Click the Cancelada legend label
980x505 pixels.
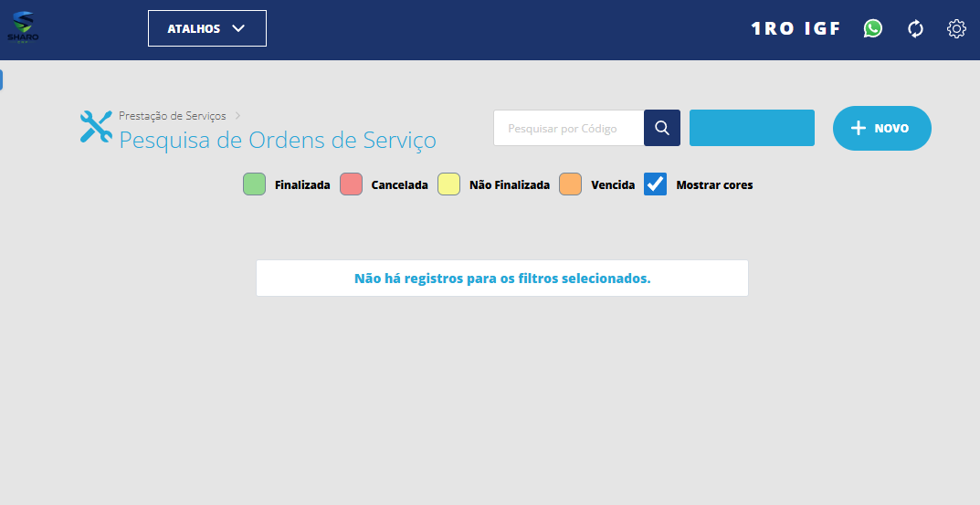pyautogui.click(x=399, y=185)
